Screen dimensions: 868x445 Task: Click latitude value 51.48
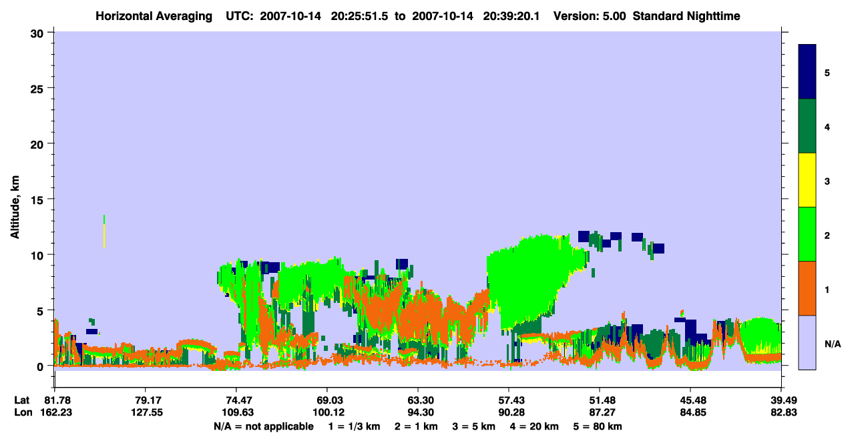[x=600, y=400]
